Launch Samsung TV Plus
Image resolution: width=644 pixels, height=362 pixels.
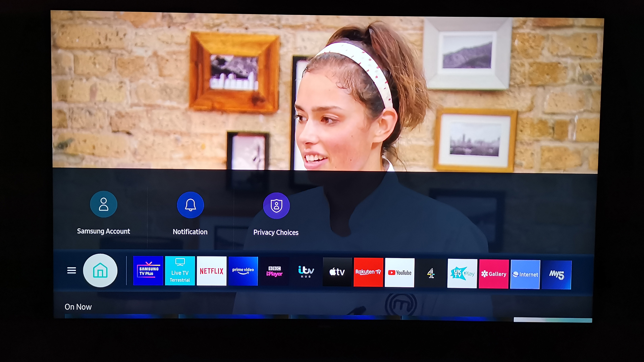click(x=148, y=272)
